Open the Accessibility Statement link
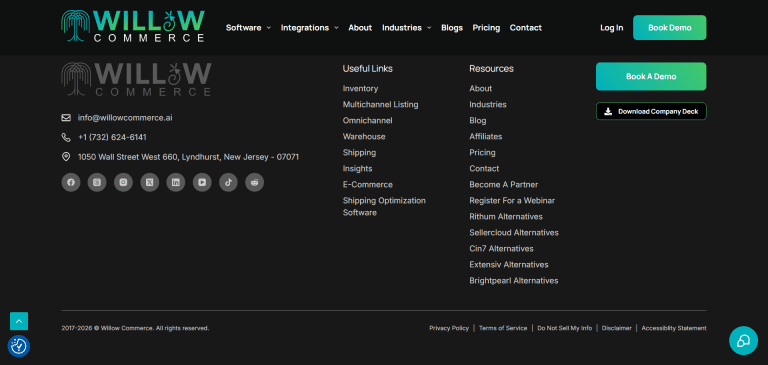The image size is (768, 365). click(x=674, y=328)
